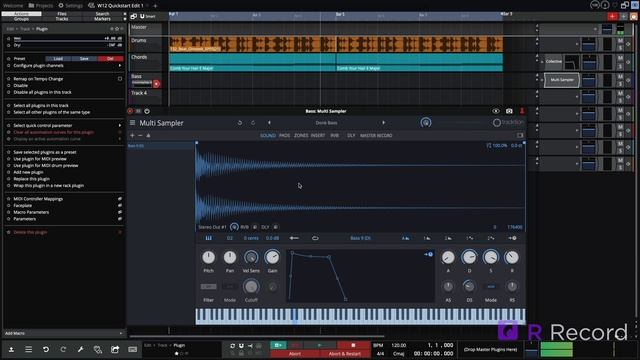This screenshot has height=360, width=640.
Task: Choose Disable all plugins in this track
Action: (x=42, y=92)
